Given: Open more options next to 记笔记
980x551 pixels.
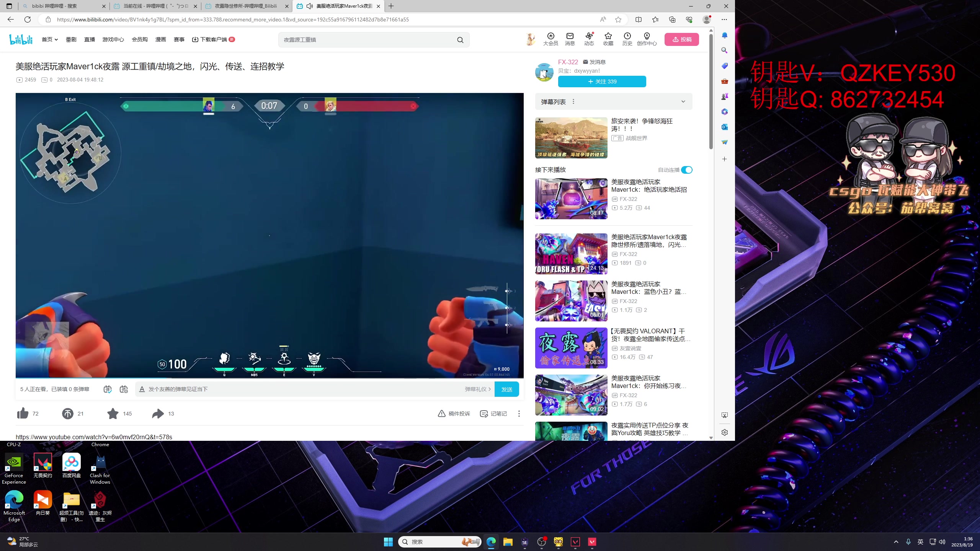Looking at the screenshot, I should (x=519, y=414).
